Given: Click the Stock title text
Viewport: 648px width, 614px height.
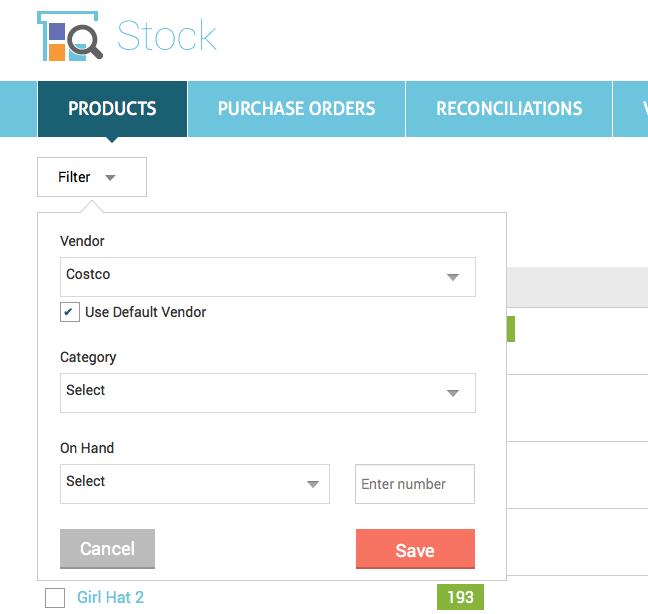Looking at the screenshot, I should click(x=167, y=36).
